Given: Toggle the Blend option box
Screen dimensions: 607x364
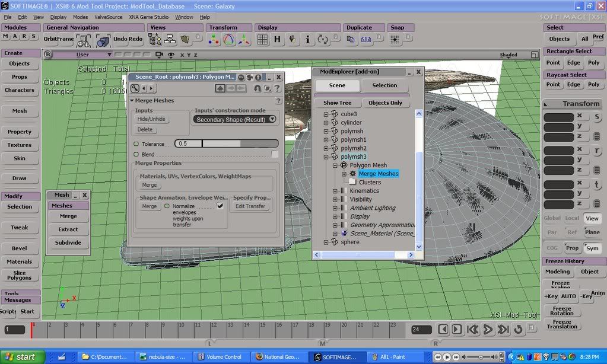Looking at the screenshot, I should 275,154.
